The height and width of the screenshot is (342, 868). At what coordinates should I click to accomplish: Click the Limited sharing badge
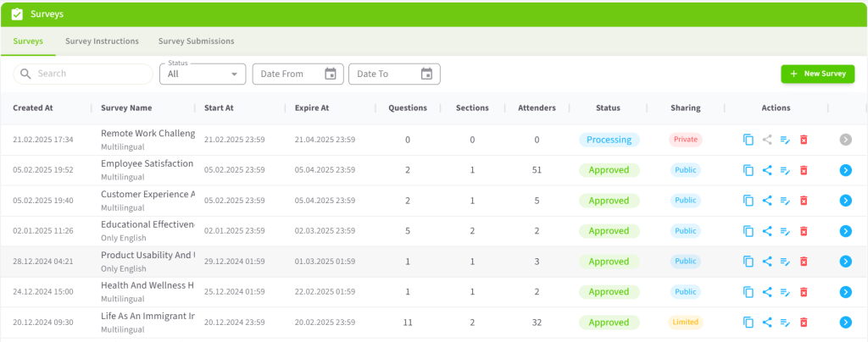tap(685, 323)
